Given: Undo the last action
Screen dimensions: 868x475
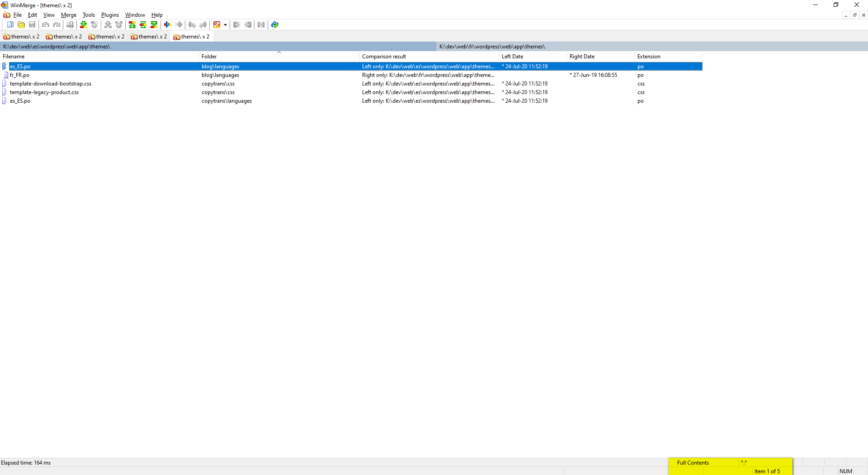Looking at the screenshot, I should click(45, 25).
